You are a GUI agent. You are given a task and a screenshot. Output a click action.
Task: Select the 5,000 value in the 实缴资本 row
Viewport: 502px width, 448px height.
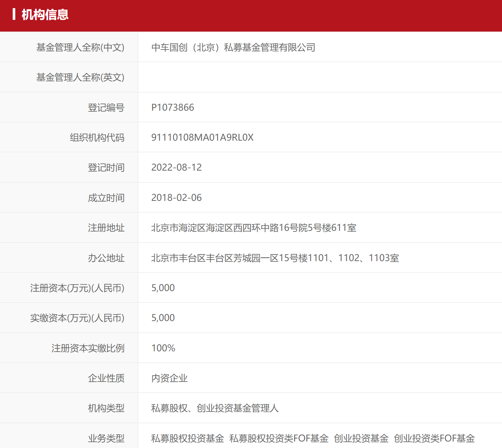[163, 318]
